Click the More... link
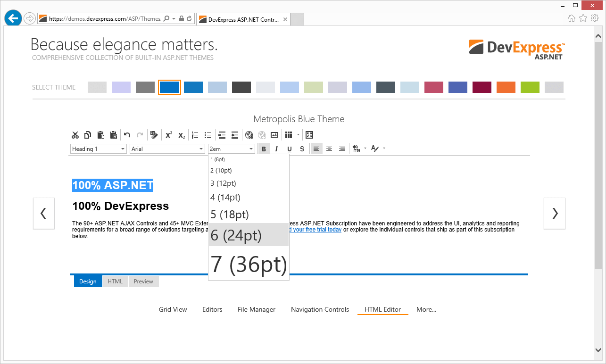Viewport: 606px width, 364px height. pyautogui.click(x=426, y=309)
